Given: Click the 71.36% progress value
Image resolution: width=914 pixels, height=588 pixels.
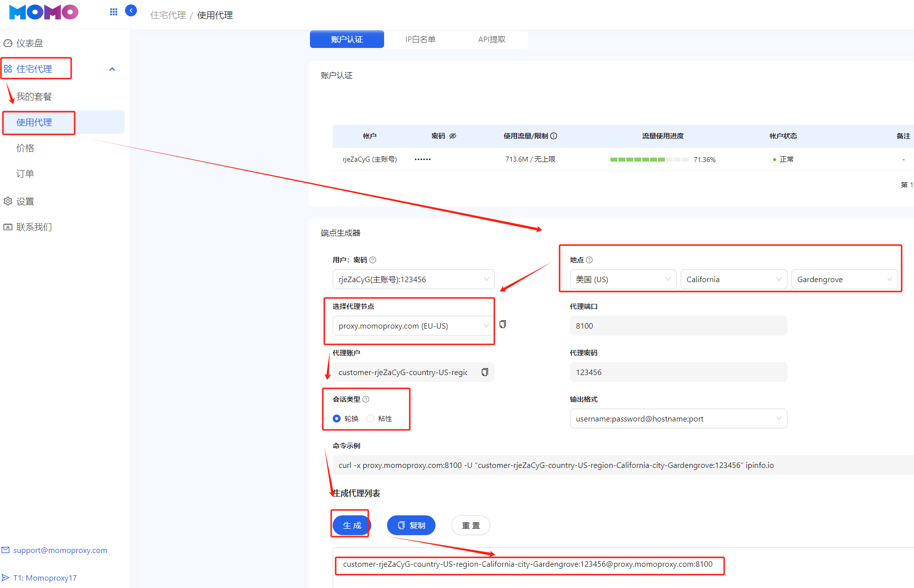Looking at the screenshot, I should point(704,160).
